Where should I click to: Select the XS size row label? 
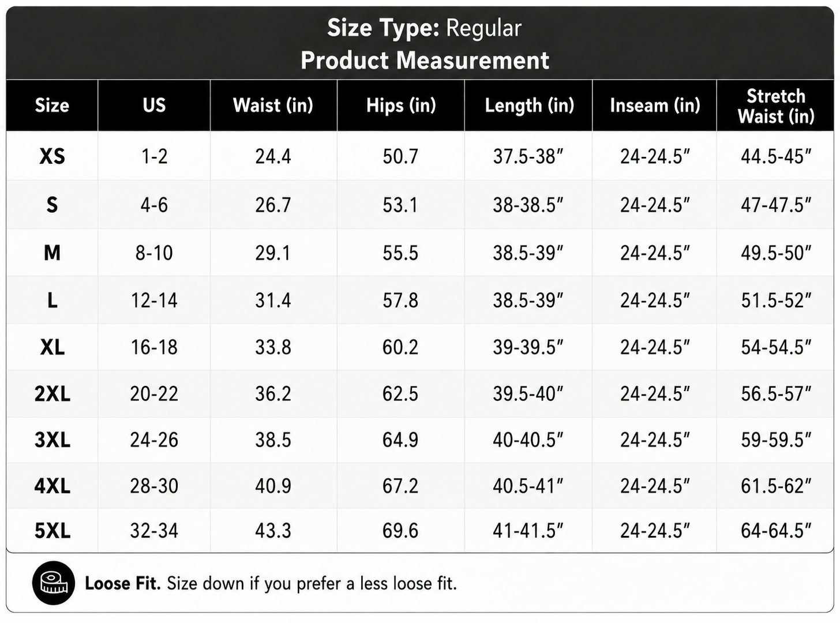pyautogui.click(x=52, y=156)
